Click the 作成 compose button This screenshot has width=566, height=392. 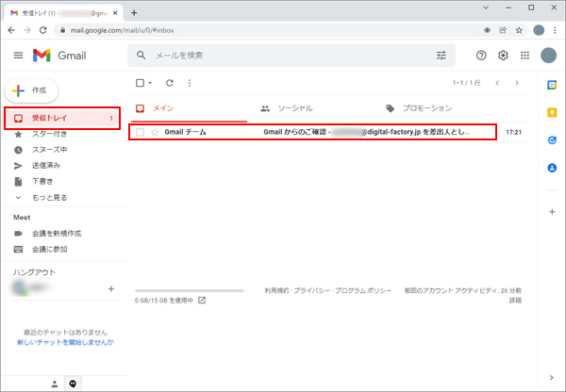coord(33,90)
